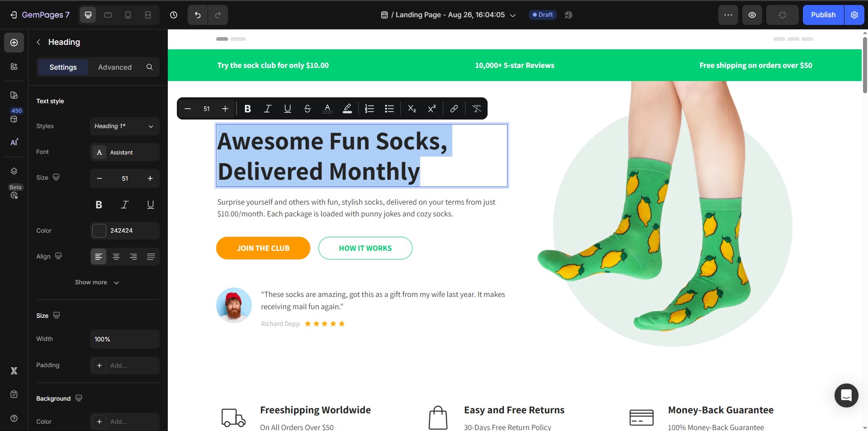Select the Clear formatting icon
The height and width of the screenshot is (431, 868).
click(x=476, y=108)
